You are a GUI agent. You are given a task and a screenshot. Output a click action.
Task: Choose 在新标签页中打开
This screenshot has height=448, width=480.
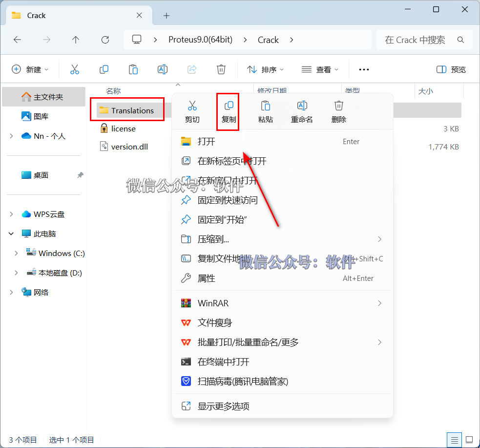point(282,161)
